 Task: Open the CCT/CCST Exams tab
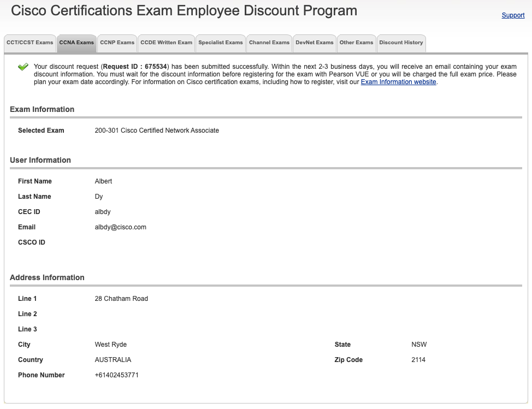[x=30, y=43]
